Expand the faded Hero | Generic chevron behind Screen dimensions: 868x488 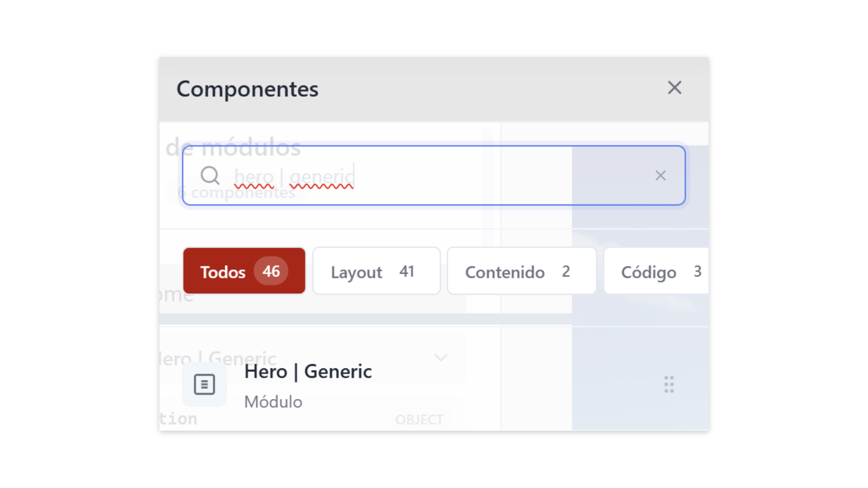pos(441,357)
